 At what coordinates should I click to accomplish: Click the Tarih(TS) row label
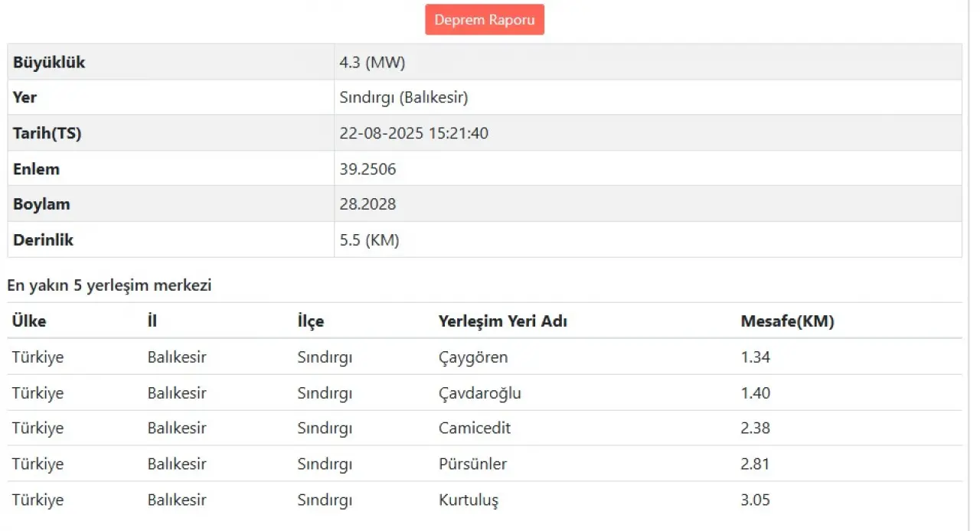click(x=47, y=133)
